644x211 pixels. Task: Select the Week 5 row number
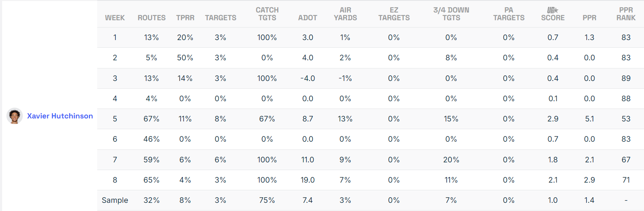(115, 118)
